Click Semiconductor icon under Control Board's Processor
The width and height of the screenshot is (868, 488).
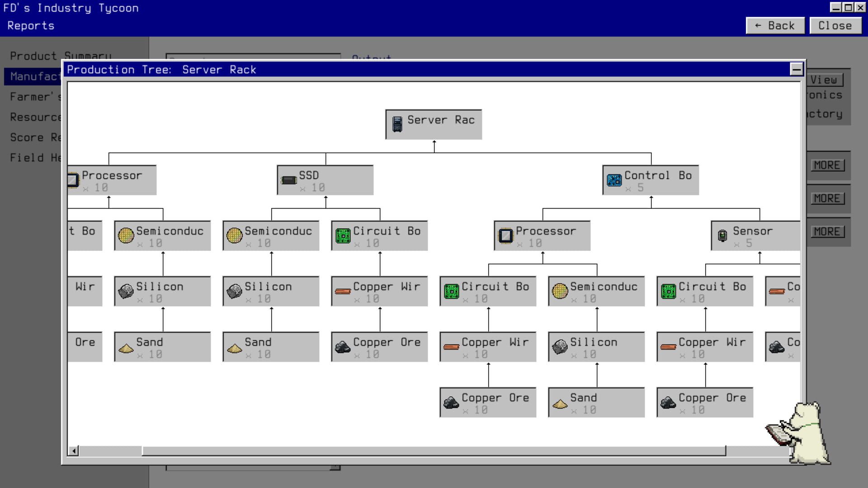pyautogui.click(x=560, y=291)
